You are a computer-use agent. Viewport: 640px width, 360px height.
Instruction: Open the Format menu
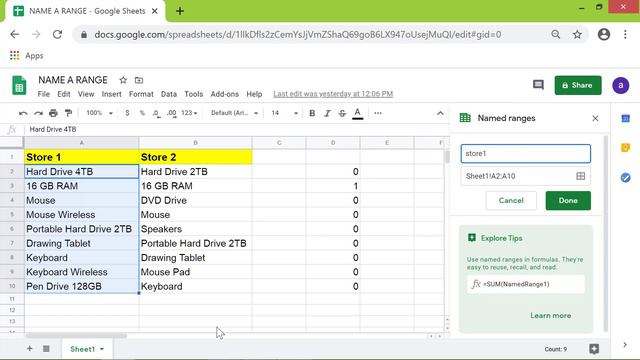point(141,94)
